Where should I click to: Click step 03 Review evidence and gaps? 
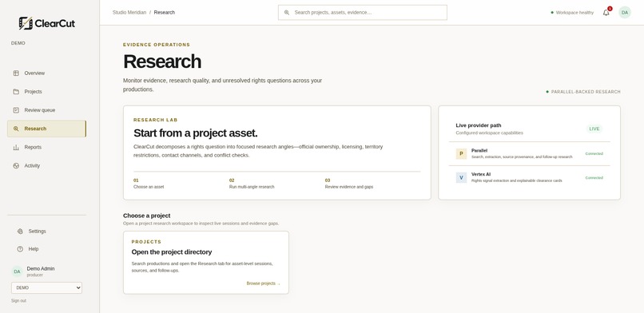[x=348, y=184]
